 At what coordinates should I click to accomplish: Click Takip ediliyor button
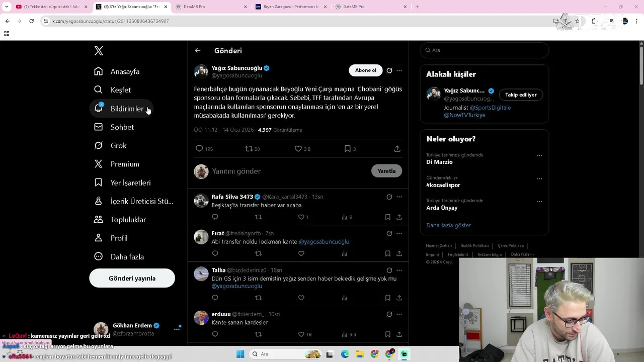click(521, 95)
